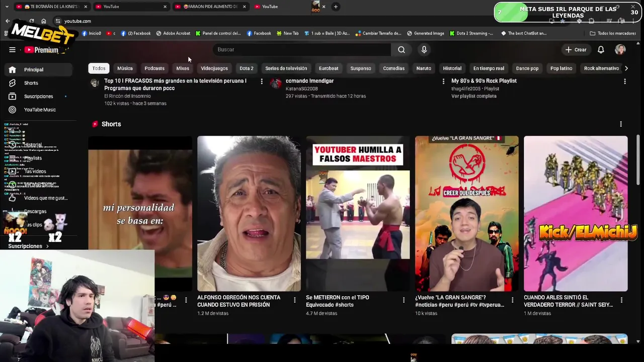Select the Mixes filter chip
The image size is (644, 362).
pyautogui.click(x=183, y=68)
